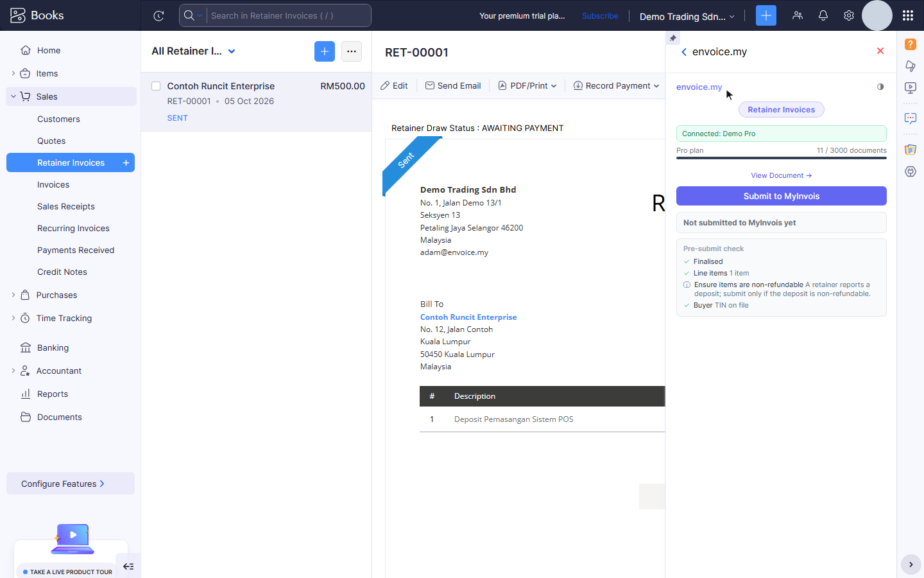Image resolution: width=924 pixels, height=578 pixels.
Task: Open the settings gear icon
Action: click(849, 15)
